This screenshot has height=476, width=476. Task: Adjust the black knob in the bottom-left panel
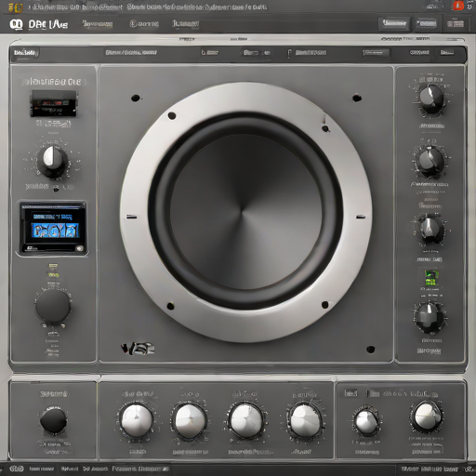click(53, 420)
